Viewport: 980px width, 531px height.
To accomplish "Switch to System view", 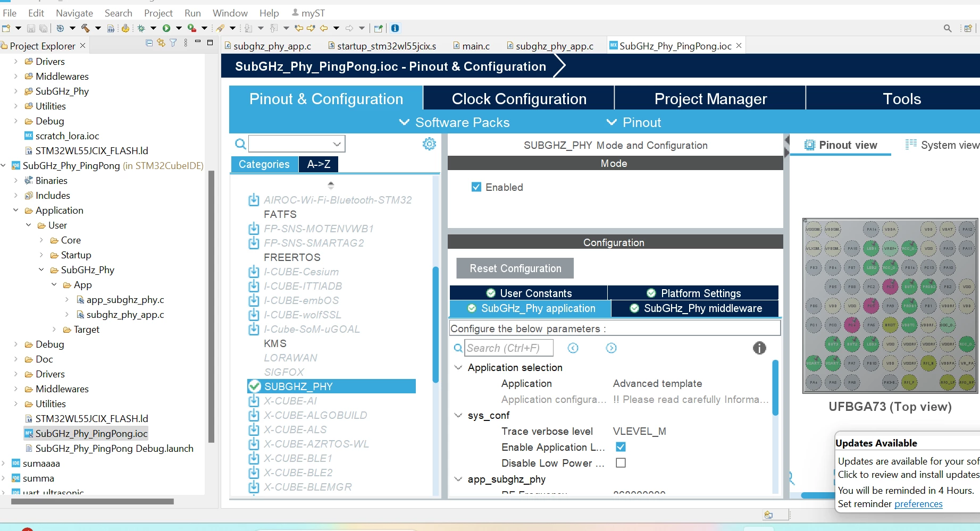I will 942,145.
